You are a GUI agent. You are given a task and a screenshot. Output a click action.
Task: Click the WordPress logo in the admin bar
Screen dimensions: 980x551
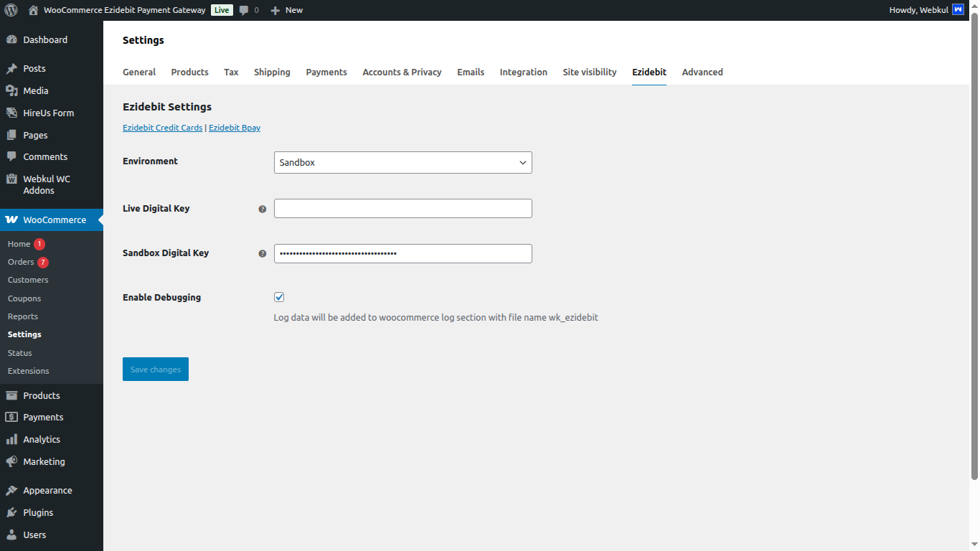11,10
